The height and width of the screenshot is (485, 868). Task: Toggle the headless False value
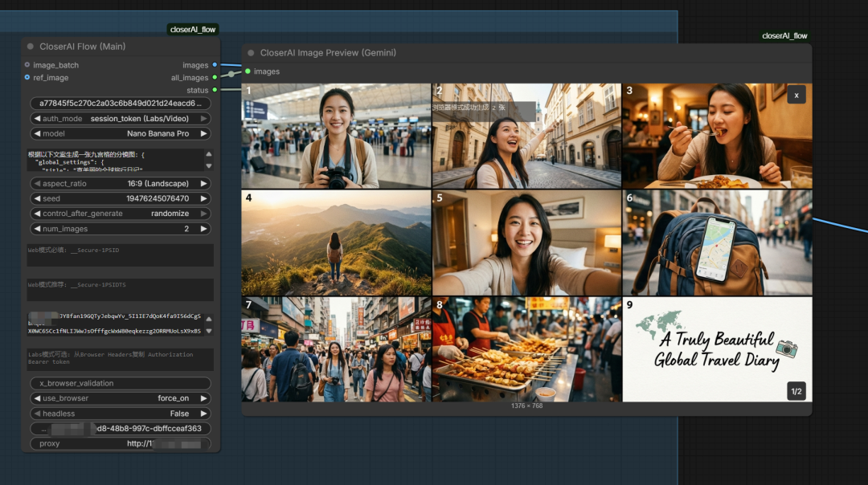179,413
